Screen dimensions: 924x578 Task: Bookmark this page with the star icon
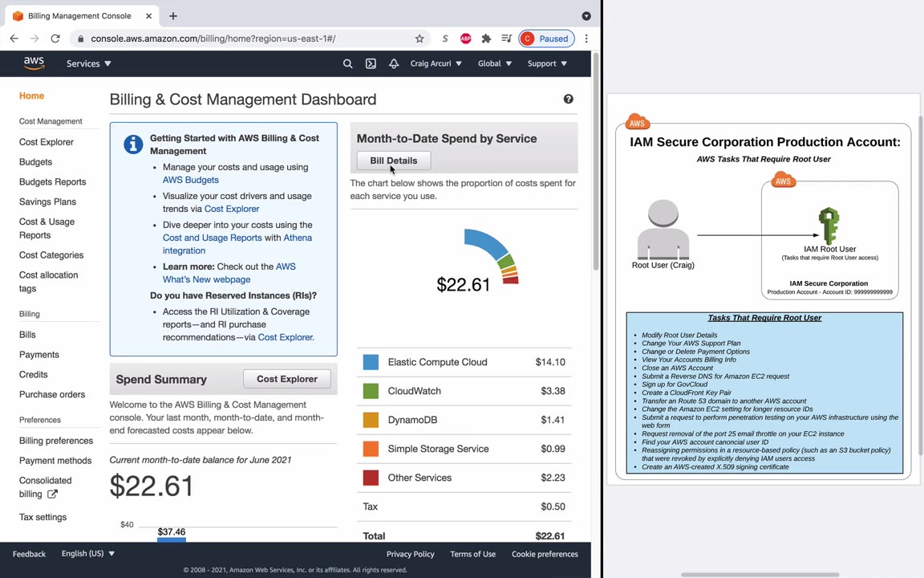pos(419,39)
